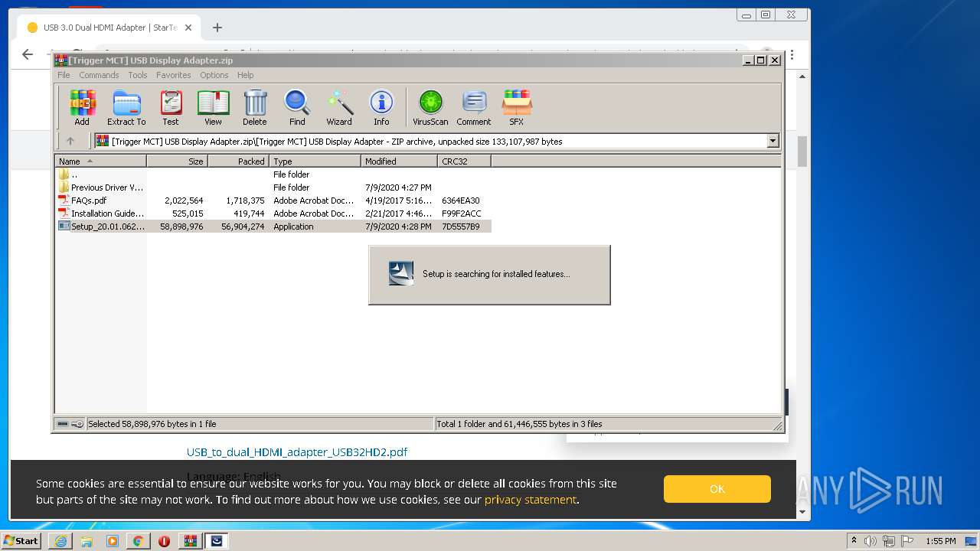
Task: Open the media player taskbar icon
Action: tap(113, 541)
